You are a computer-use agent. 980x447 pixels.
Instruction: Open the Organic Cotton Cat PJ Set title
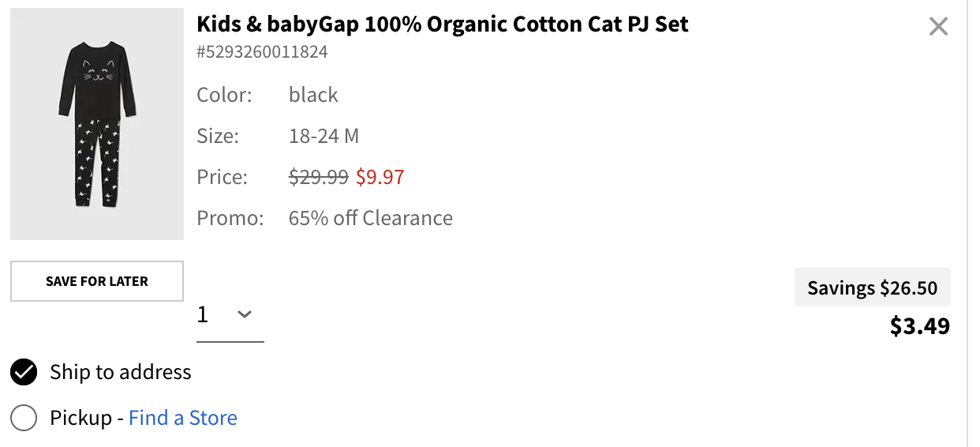point(442,24)
